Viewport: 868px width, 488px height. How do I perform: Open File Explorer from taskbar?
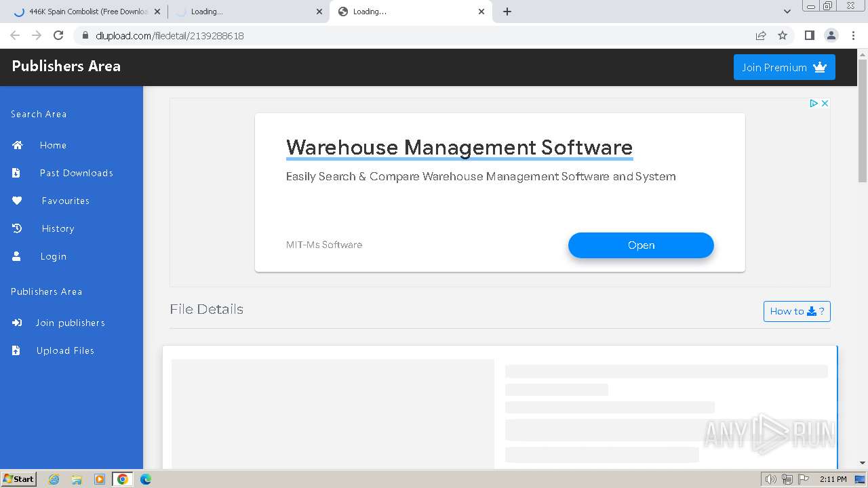(x=77, y=479)
